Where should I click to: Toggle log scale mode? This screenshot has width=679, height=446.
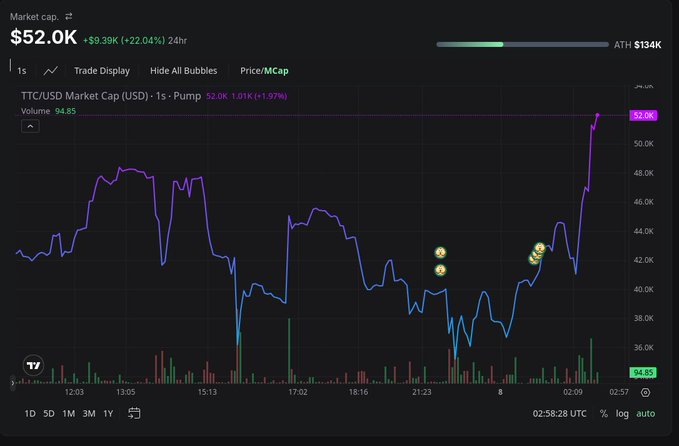[x=622, y=414]
